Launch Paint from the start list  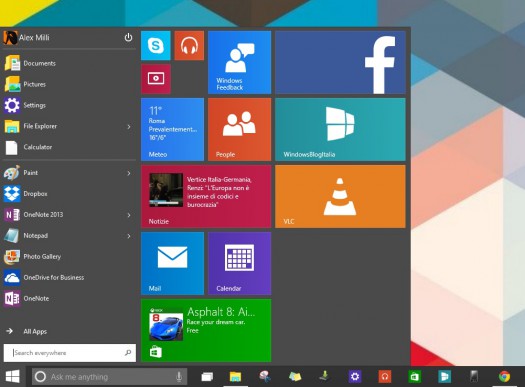pyautogui.click(x=69, y=173)
